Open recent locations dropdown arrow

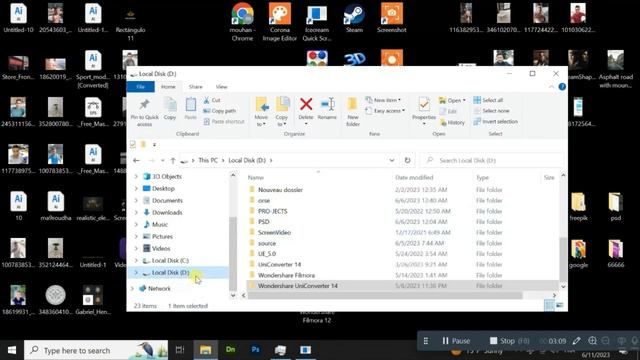coord(163,160)
